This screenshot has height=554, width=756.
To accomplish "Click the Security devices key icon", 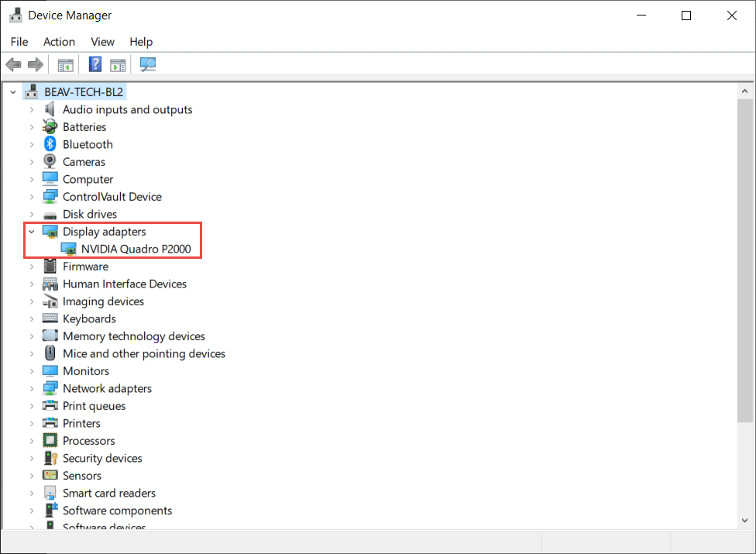I will coord(50,458).
